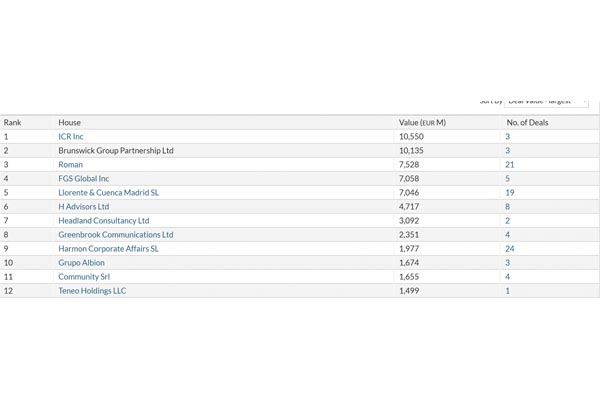The image size is (600, 400).
Task: Open the FGS Global Inc link
Action: point(84,179)
